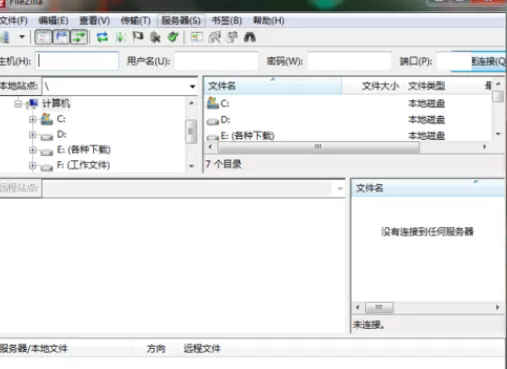Toggle the transfer queue display
The width and height of the screenshot is (507, 369).
pyautogui.click(x=79, y=37)
